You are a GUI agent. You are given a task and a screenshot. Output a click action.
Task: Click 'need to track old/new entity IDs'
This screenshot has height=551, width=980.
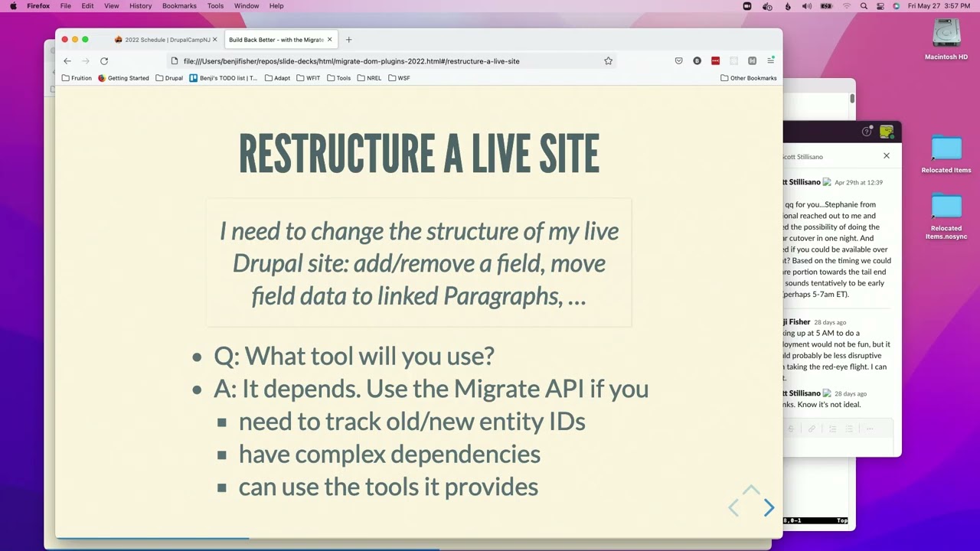[x=412, y=422]
